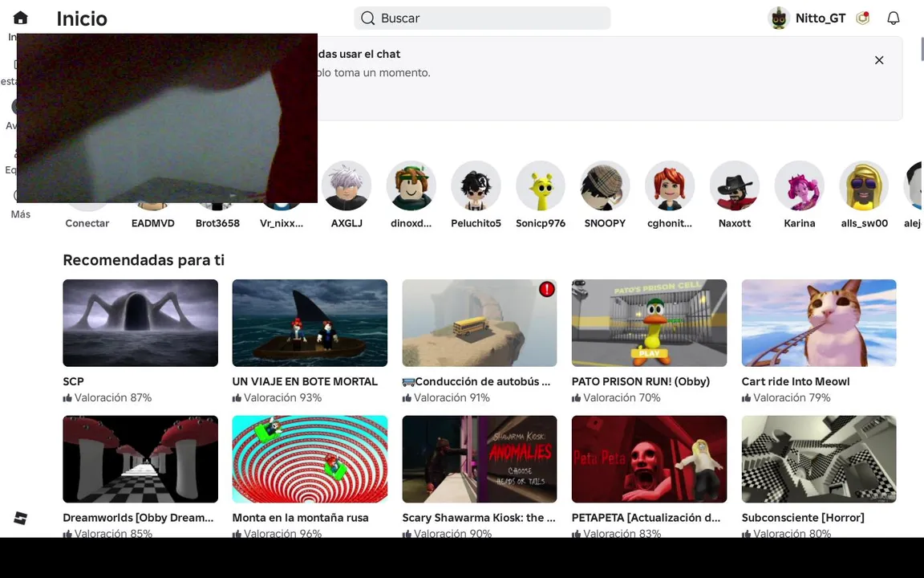Open the Home icon in the sidebar

21,18
